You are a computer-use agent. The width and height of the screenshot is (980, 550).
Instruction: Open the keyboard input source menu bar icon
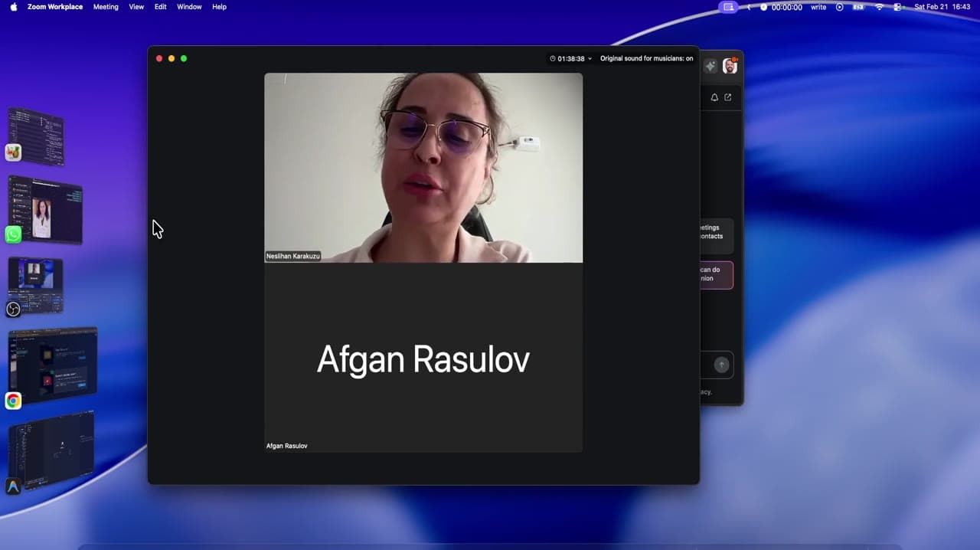point(859,7)
